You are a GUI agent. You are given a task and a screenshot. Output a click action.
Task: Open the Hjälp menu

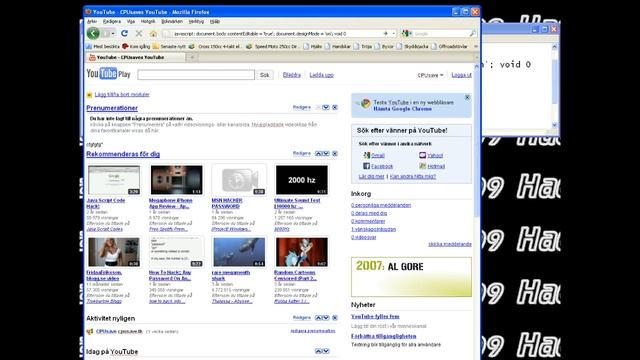[215, 21]
